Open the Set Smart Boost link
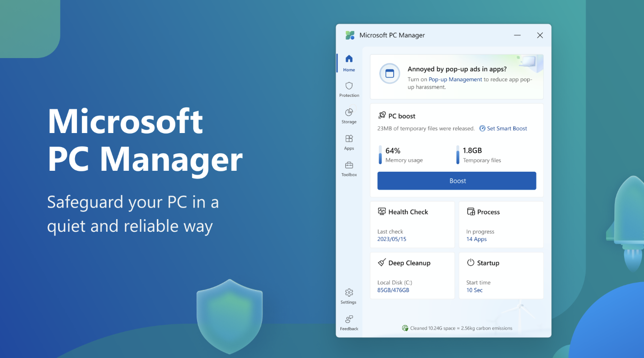The width and height of the screenshot is (644, 358). pyautogui.click(x=503, y=129)
